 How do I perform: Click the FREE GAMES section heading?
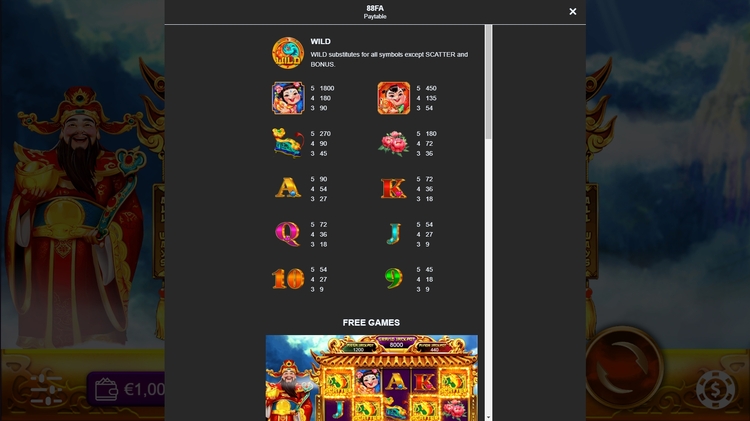[371, 322]
